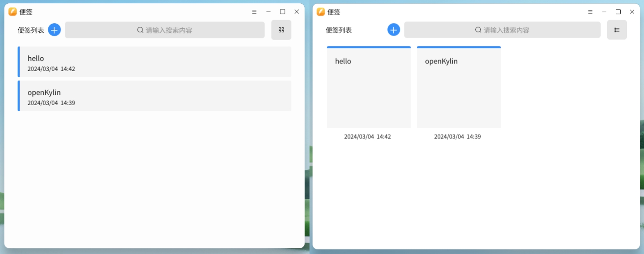Open the hello note card in grid view
Viewport: 644px width, 254px height.
[x=368, y=88]
